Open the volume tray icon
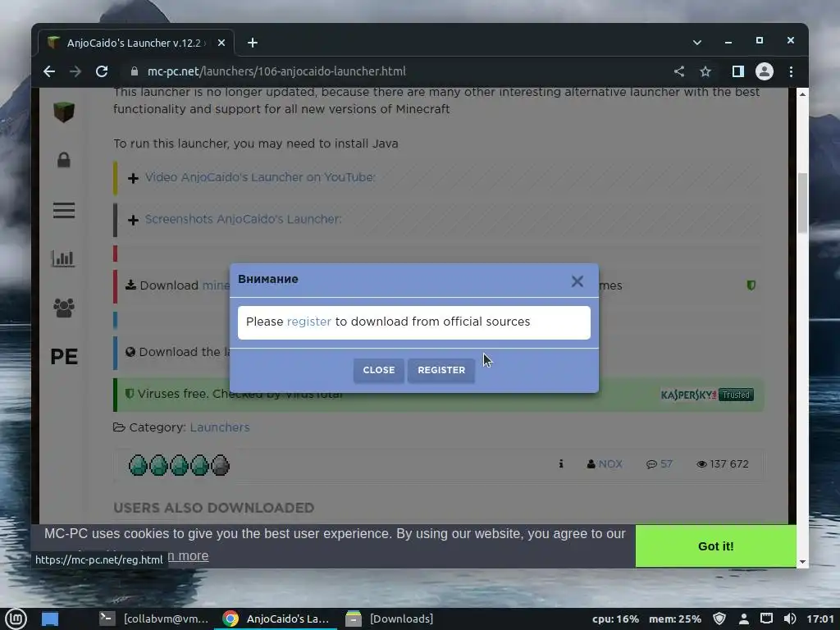Screen dimensions: 840x630 coord(789,619)
